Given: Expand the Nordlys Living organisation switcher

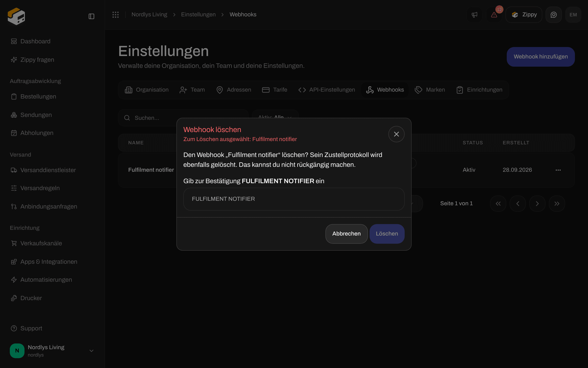Looking at the screenshot, I should [x=52, y=351].
